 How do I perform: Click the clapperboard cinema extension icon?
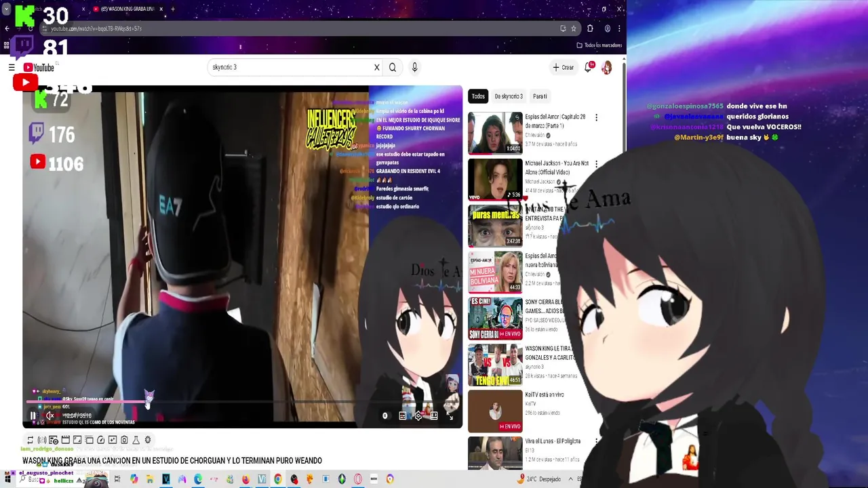pos(65,440)
